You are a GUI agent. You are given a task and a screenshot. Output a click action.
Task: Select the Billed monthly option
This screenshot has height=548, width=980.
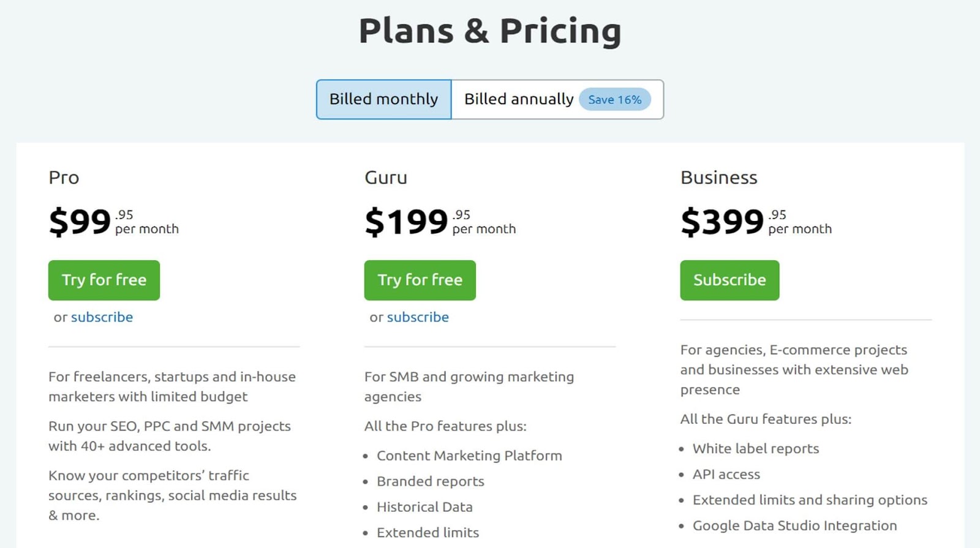coord(384,99)
